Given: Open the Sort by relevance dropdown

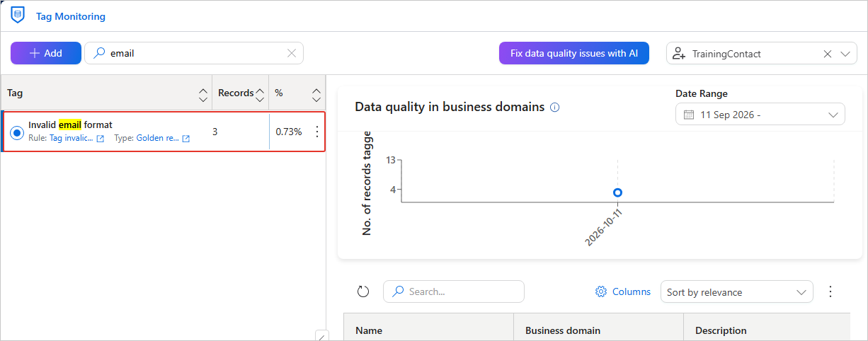Looking at the screenshot, I should point(736,292).
